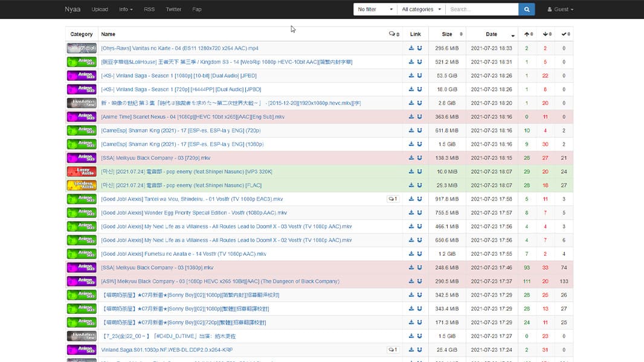Open magnet link for Fumetsu no Anata e - 14

(419, 254)
